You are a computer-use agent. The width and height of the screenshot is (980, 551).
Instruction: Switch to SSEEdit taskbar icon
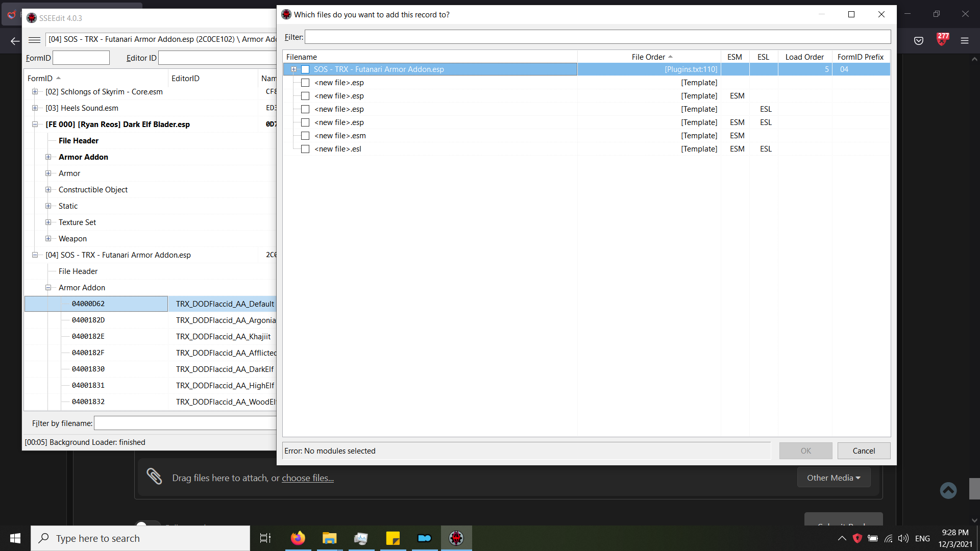click(x=456, y=538)
